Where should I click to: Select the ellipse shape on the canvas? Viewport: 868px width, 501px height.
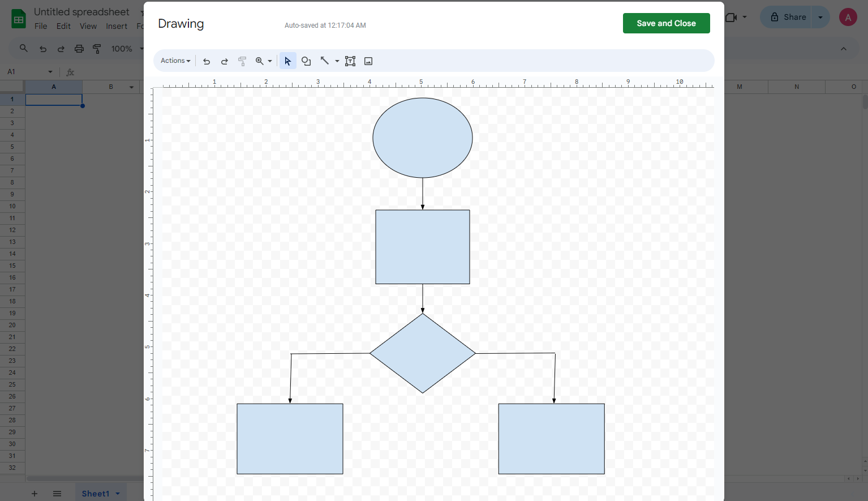(x=423, y=137)
